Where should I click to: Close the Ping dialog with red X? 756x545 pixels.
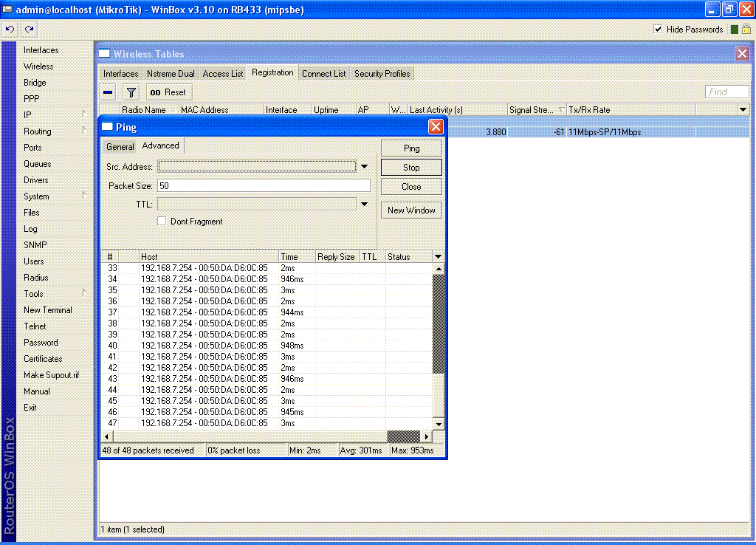click(x=436, y=127)
